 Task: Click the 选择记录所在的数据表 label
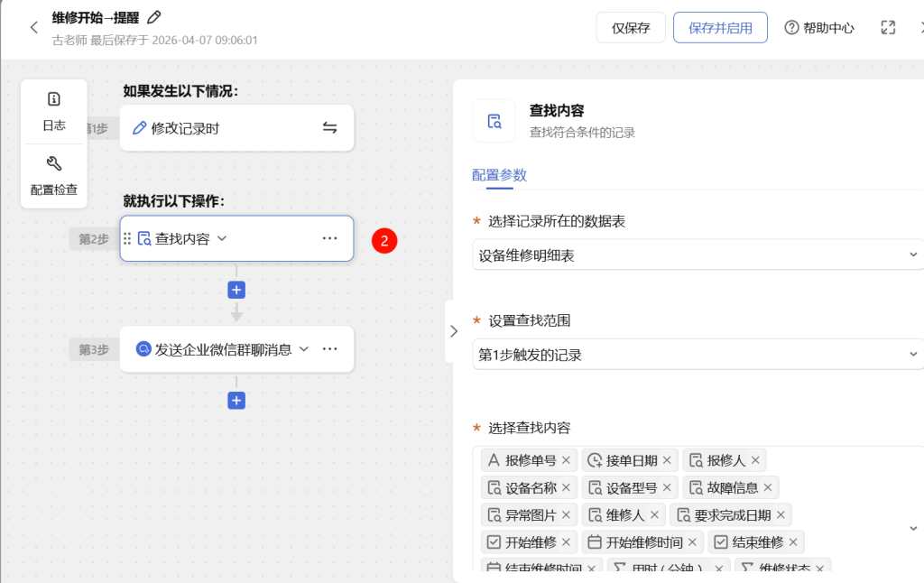(556, 222)
